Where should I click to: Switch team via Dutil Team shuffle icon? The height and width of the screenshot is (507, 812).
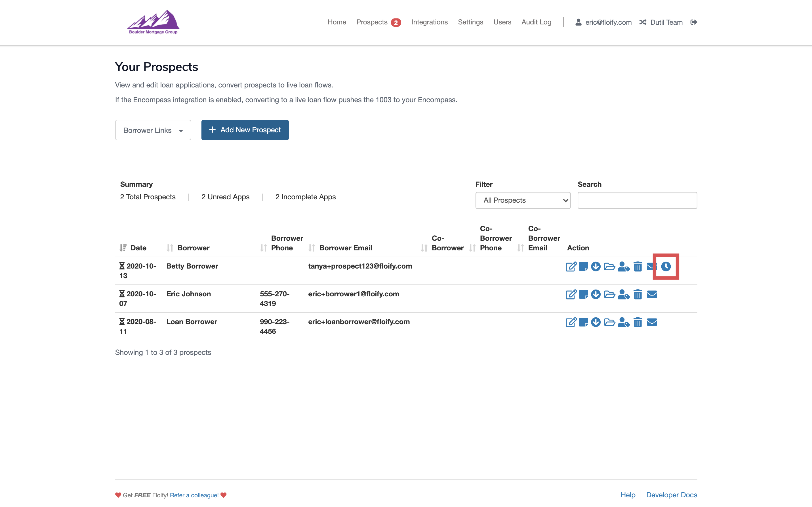[x=642, y=22]
